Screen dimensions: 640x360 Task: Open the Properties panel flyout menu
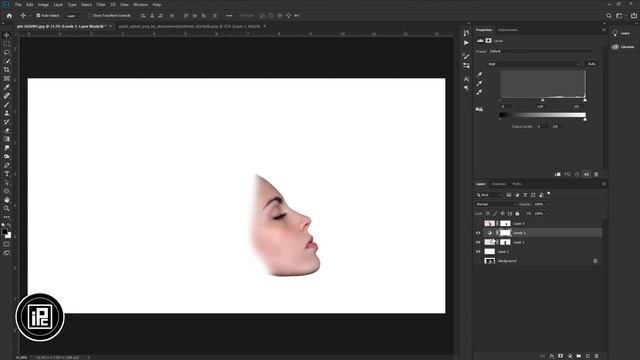click(x=604, y=30)
